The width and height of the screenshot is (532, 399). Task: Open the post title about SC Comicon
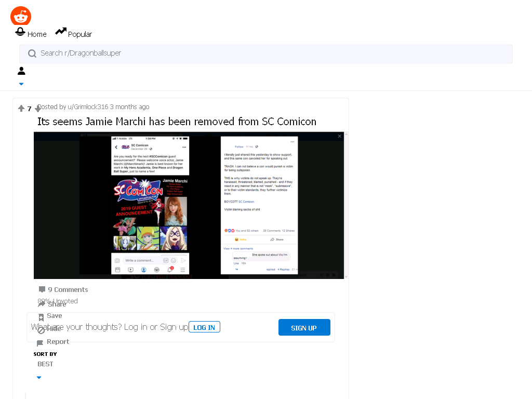point(177,122)
